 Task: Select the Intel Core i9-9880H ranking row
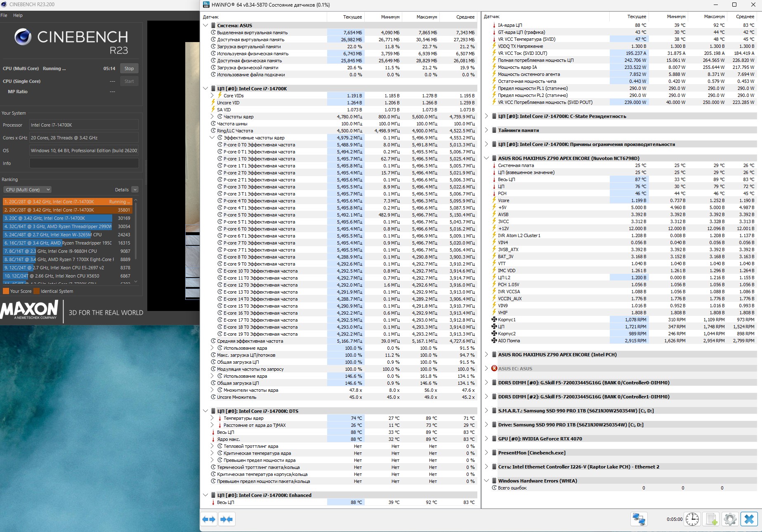67,251
